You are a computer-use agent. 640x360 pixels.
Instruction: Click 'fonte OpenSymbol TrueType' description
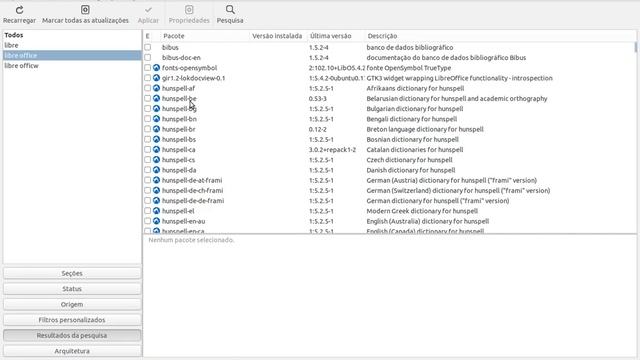pos(409,68)
